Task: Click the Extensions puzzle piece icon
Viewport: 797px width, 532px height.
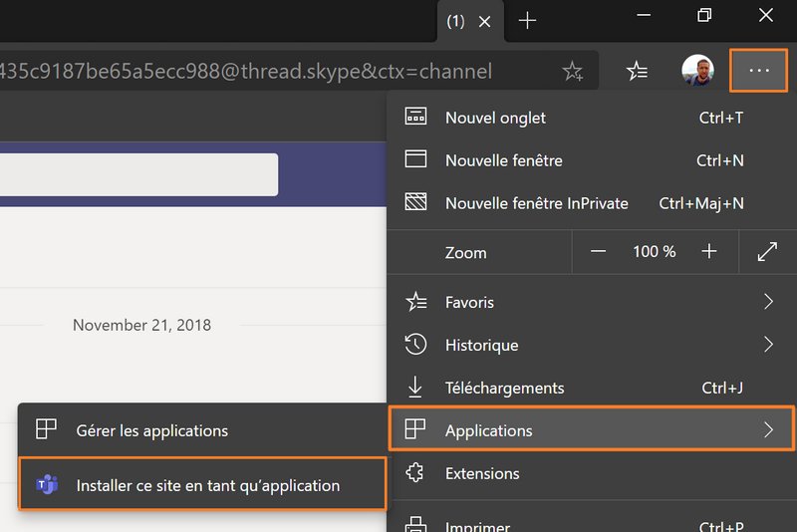Action: click(x=416, y=473)
